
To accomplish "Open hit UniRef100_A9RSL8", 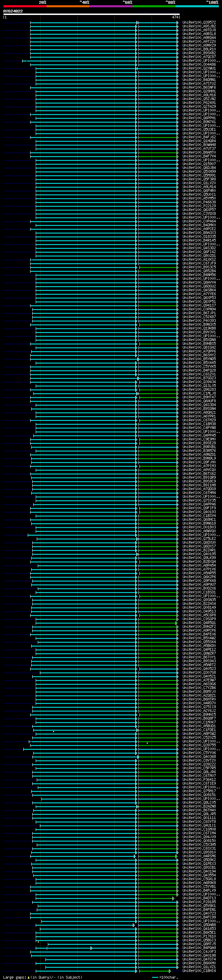I will coord(199,34).
